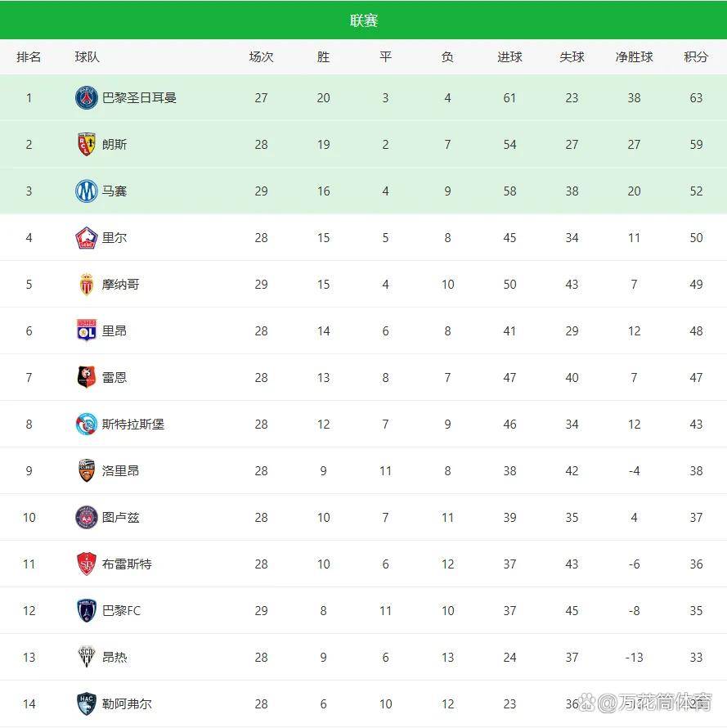Click the Rennes club crest icon
The image size is (727, 728).
[x=87, y=378]
